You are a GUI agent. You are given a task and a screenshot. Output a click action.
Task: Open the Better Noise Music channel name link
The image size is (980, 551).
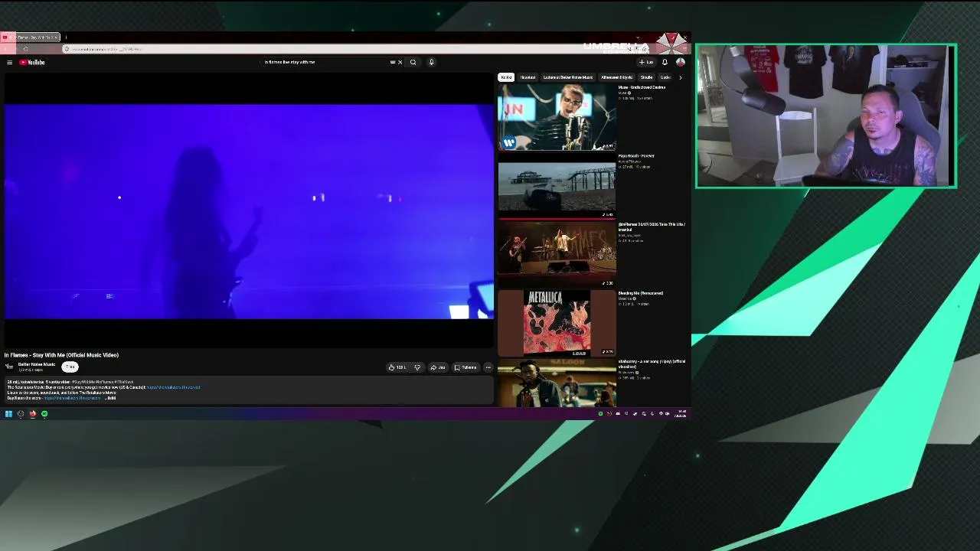pyautogui.click(x=37, y=364)
